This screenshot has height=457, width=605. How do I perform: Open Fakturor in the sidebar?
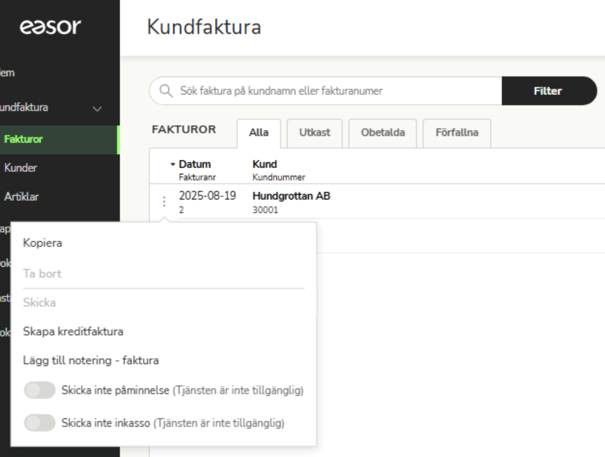click(59, 139)
